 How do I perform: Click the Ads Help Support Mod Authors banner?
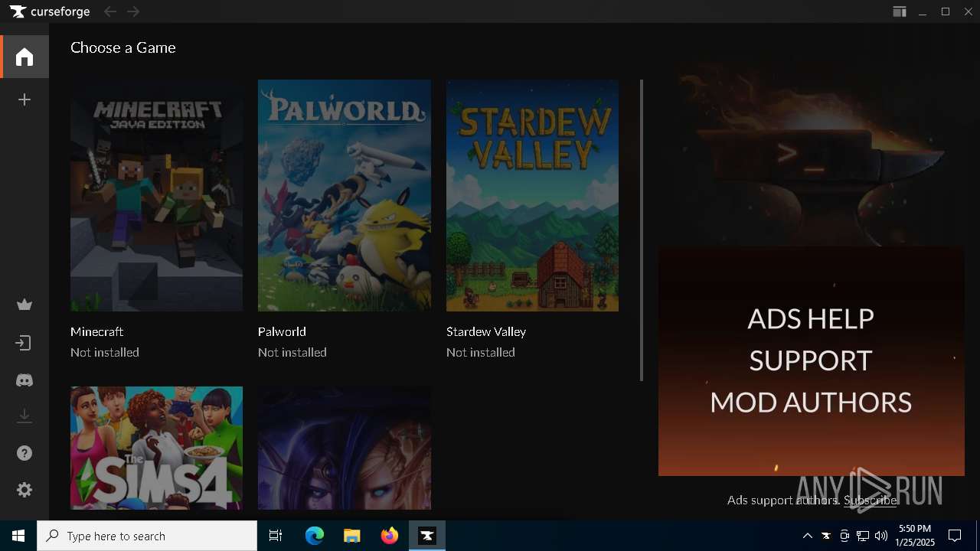[812, 360]
